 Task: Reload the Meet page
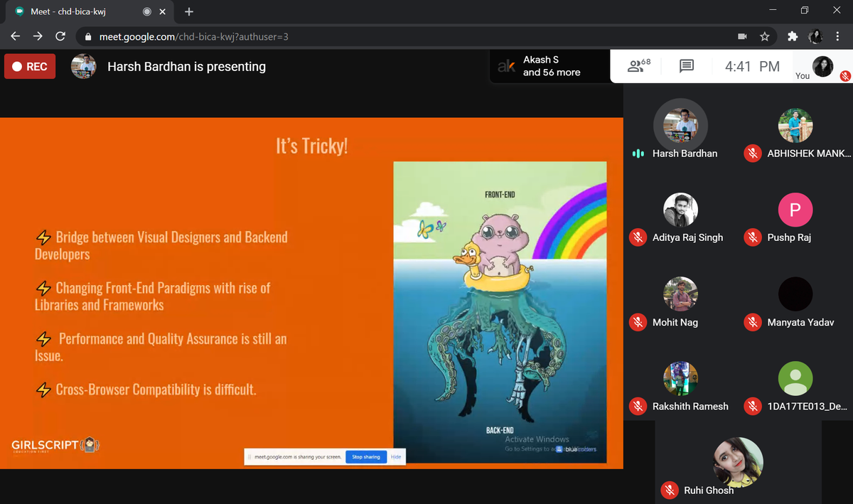60,36
